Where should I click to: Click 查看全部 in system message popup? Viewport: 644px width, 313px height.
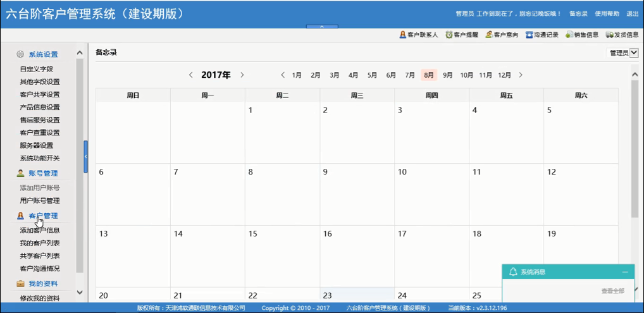pyautogui.click(x=613, y=291)
